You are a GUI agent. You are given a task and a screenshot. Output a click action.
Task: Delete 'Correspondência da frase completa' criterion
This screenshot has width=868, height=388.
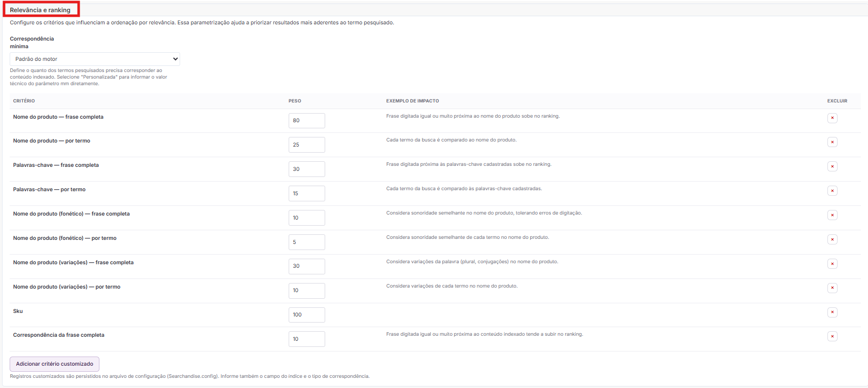pyautogui.click(x=832, y=336)
